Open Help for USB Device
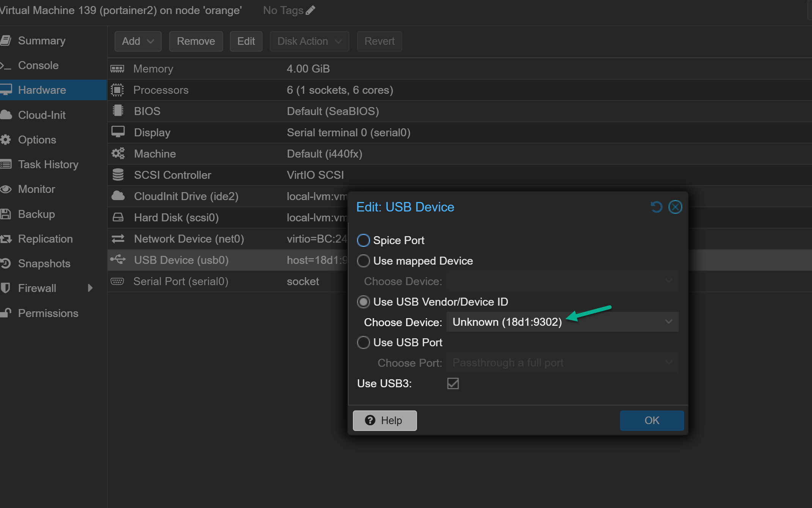The image size is (812, 508). coord(385,420)
